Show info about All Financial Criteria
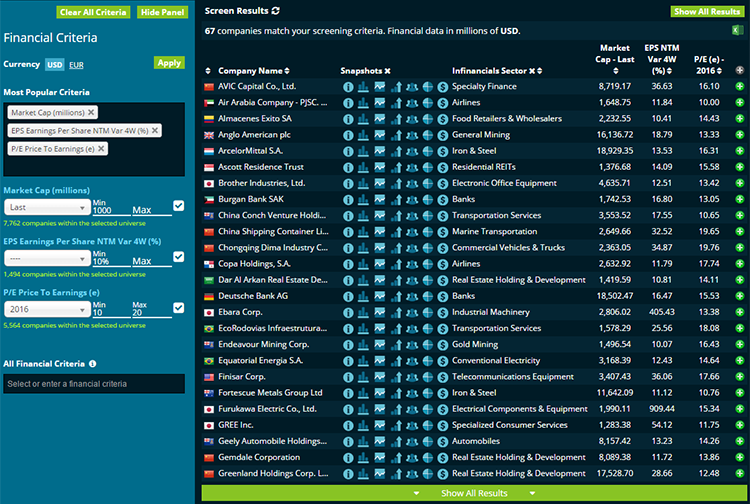The width and height of the screenshot is (750, 504). pos(92,364)
